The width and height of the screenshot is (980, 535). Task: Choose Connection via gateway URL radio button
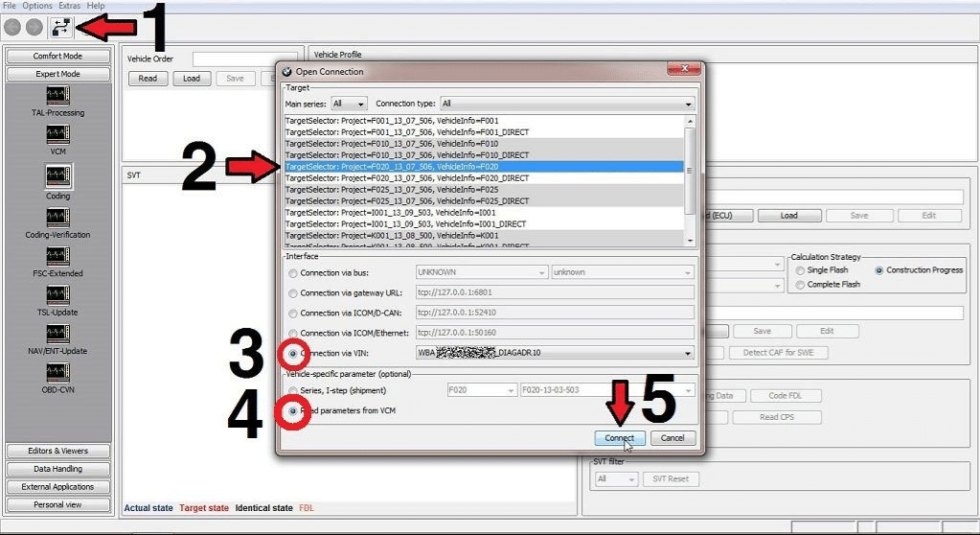tap(293, 292)
